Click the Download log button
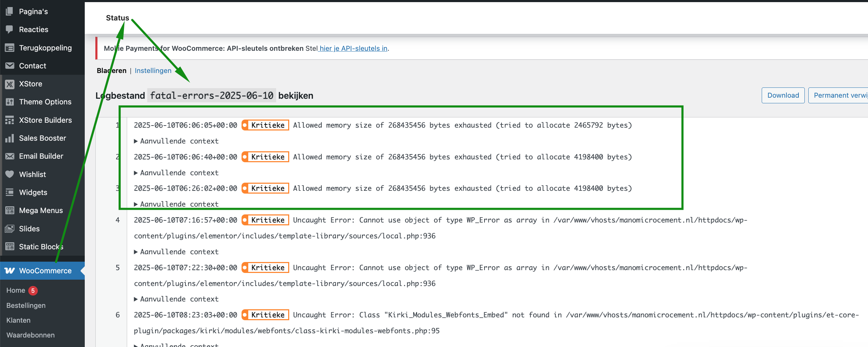 tap(783, 95)
